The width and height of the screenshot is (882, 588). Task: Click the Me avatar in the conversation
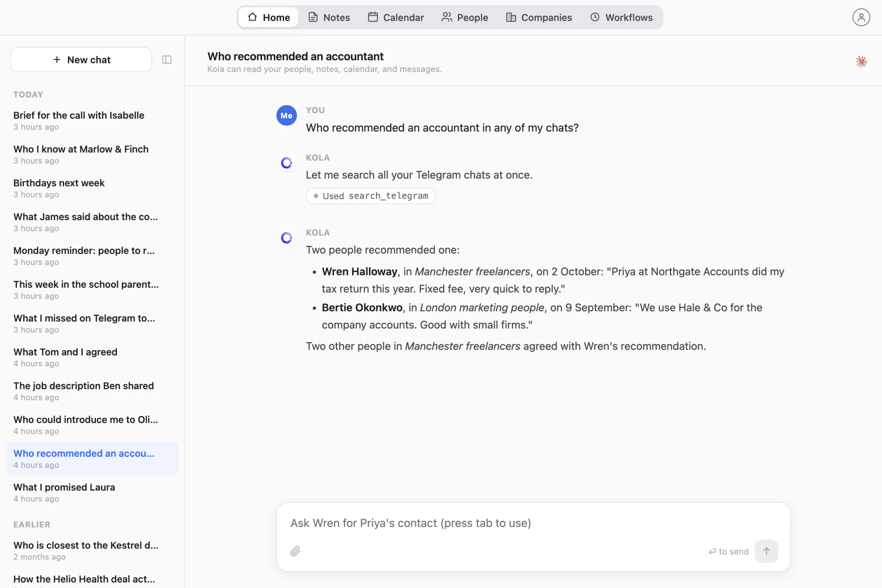tap(286, 115)
